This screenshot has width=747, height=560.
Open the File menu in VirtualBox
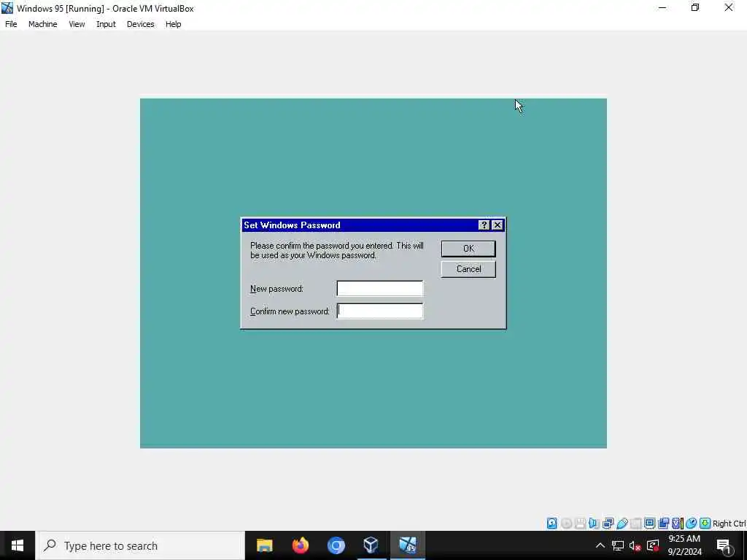click(x=11, y=24)
